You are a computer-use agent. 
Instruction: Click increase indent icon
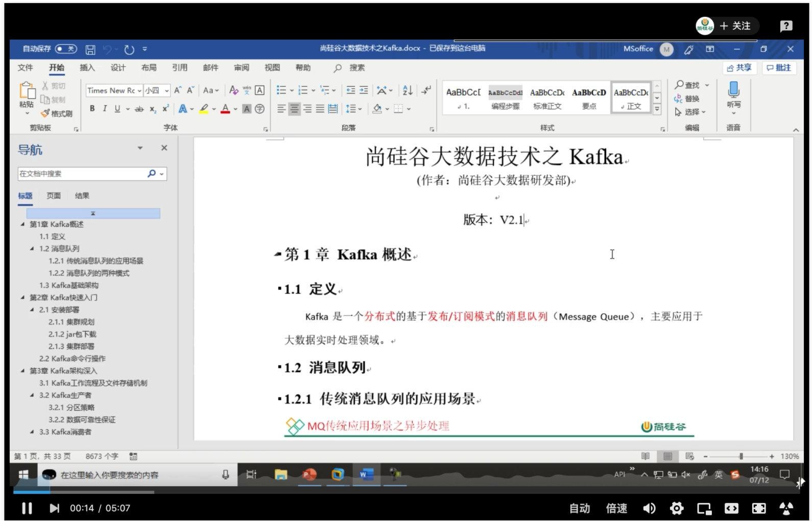[x=364, y=90]
